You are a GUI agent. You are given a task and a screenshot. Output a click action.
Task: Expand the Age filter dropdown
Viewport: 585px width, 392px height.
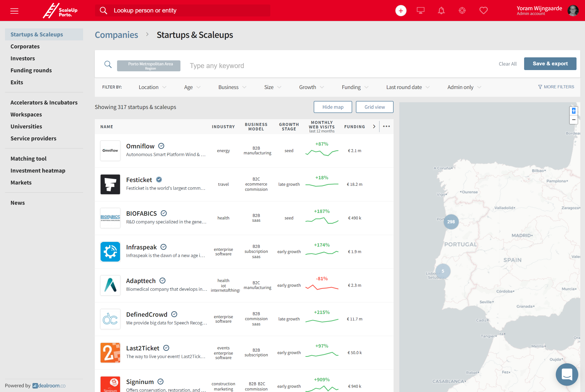pos(192,87)
